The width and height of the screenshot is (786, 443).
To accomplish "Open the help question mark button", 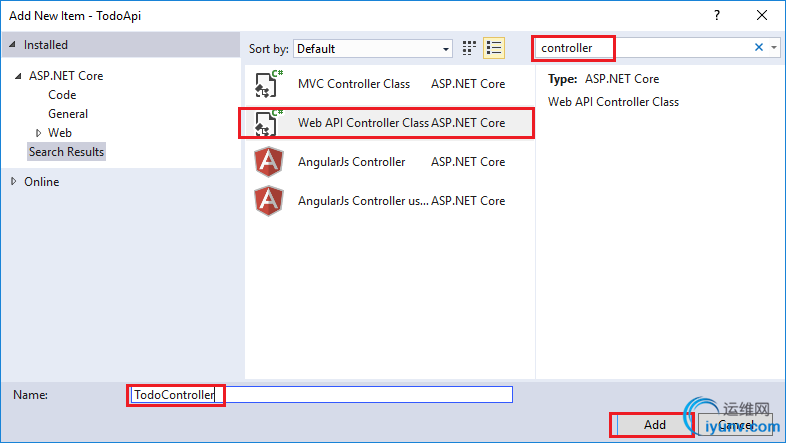I will (x=717, y=15).
